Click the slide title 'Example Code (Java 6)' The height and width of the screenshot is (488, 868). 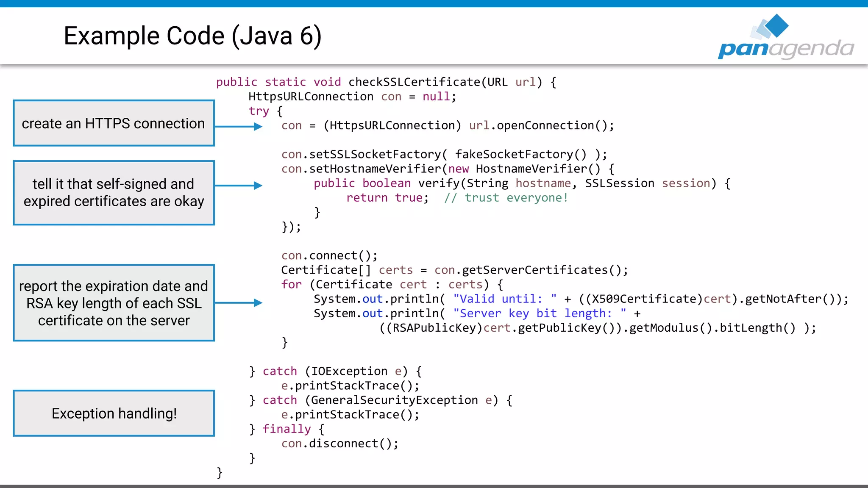click(192, 36)
